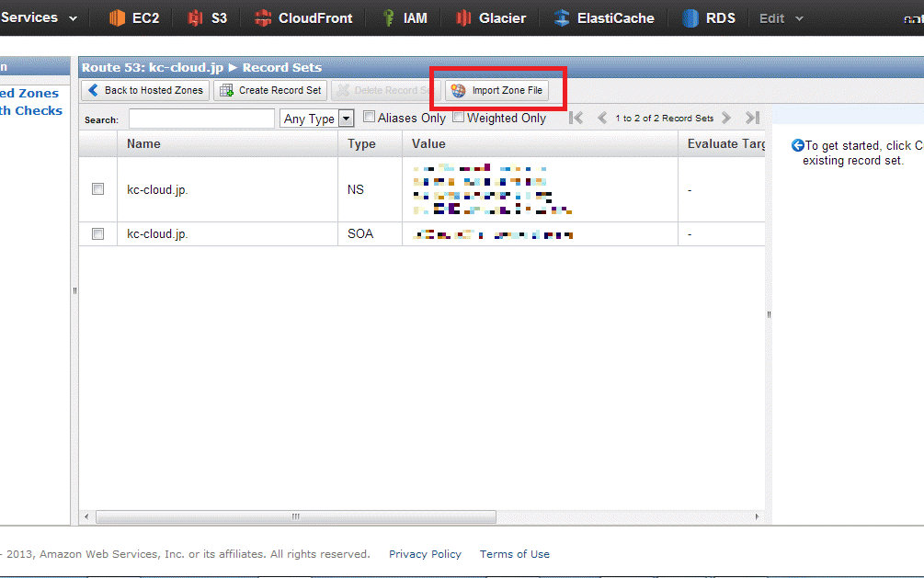Click the horizontal scrollbar thumb
This screenshot has height=578, width=924.
296,516
